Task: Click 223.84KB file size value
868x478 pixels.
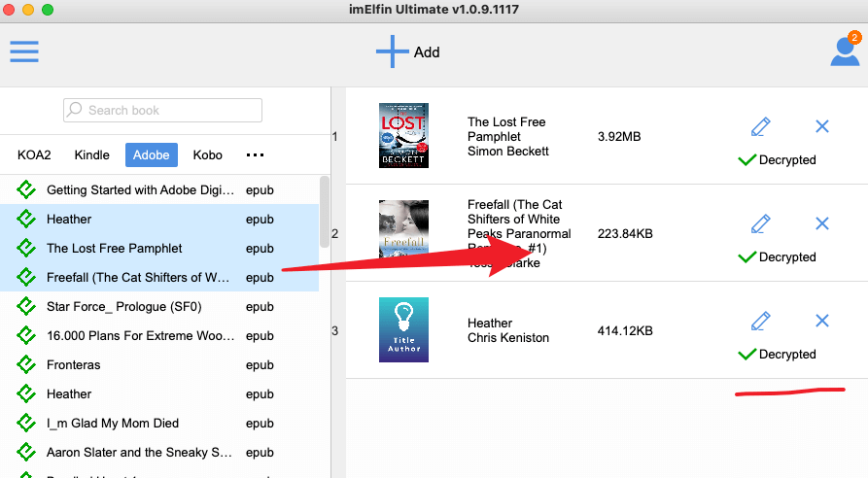Action: pos(625,234)
